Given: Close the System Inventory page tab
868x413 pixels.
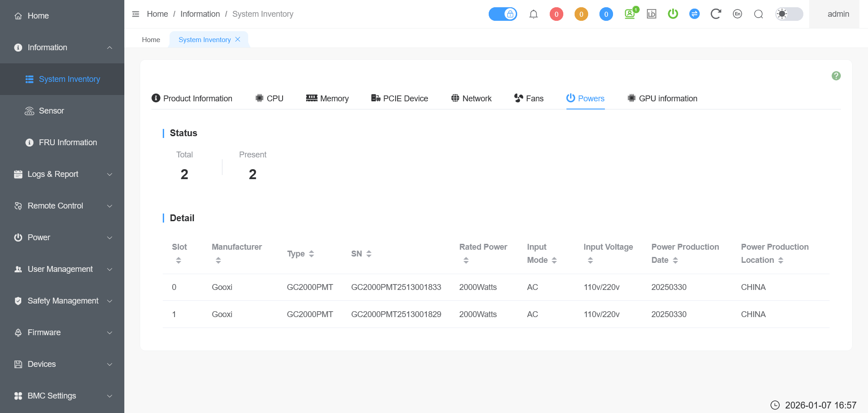Looking at the screenshot, I should [x=238, y=39].
